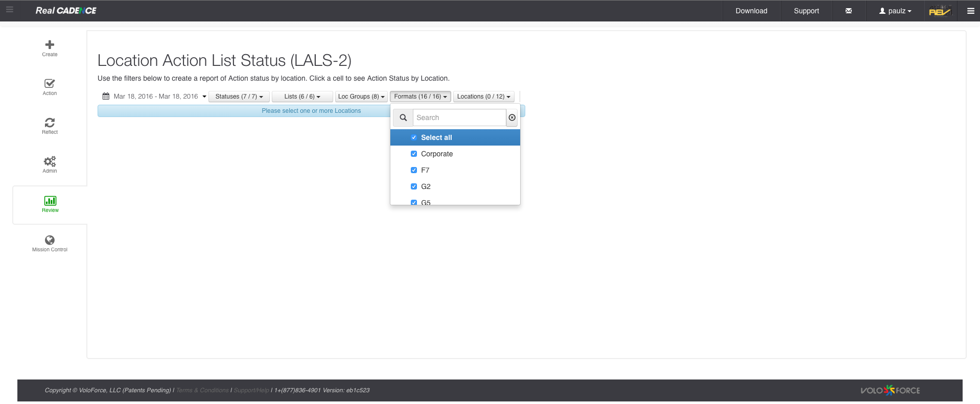Toggle the G2 format checkbox
Viewport: 980px width, 404px height.
(x=414, y=186)
